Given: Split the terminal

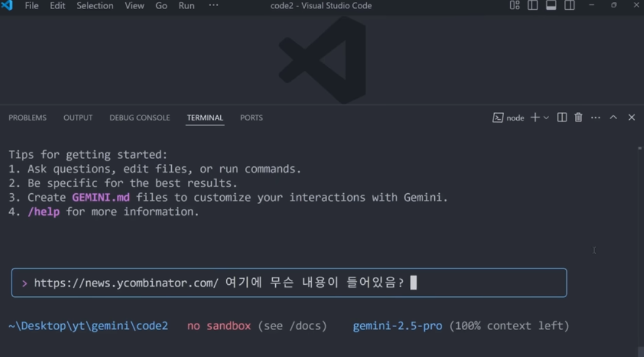Looking at the screenshot, I should [x=562, y=117].
